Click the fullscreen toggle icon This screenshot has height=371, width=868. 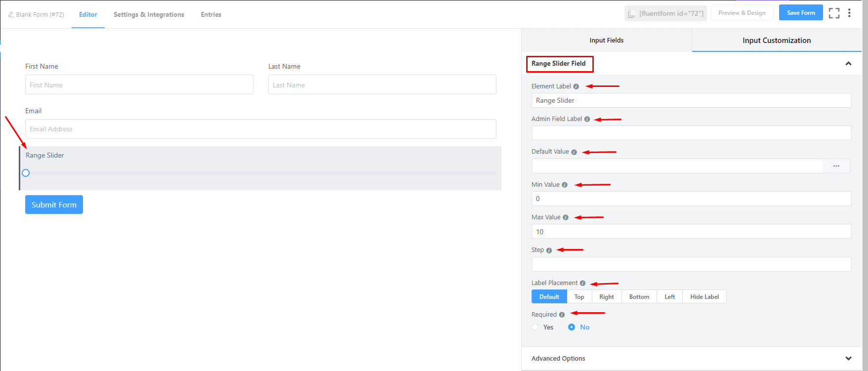pyautogui.click(x=834, y=13)
